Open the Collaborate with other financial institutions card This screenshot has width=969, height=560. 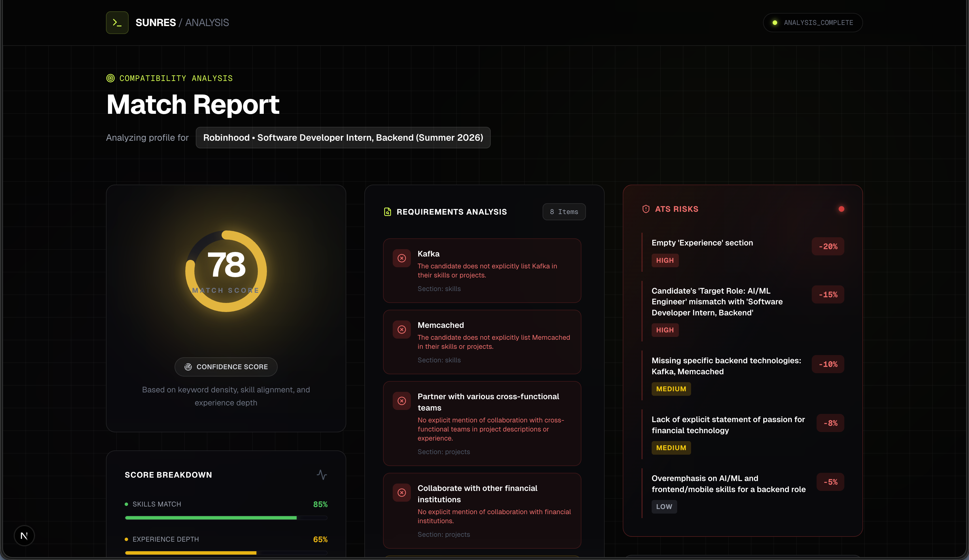tap(482, 510)
